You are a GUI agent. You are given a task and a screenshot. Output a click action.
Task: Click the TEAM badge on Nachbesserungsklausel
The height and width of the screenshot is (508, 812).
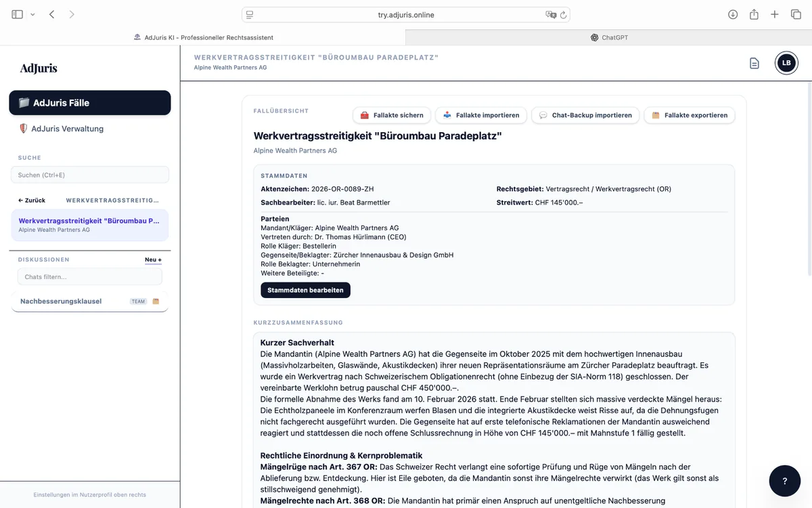point(139,301)
